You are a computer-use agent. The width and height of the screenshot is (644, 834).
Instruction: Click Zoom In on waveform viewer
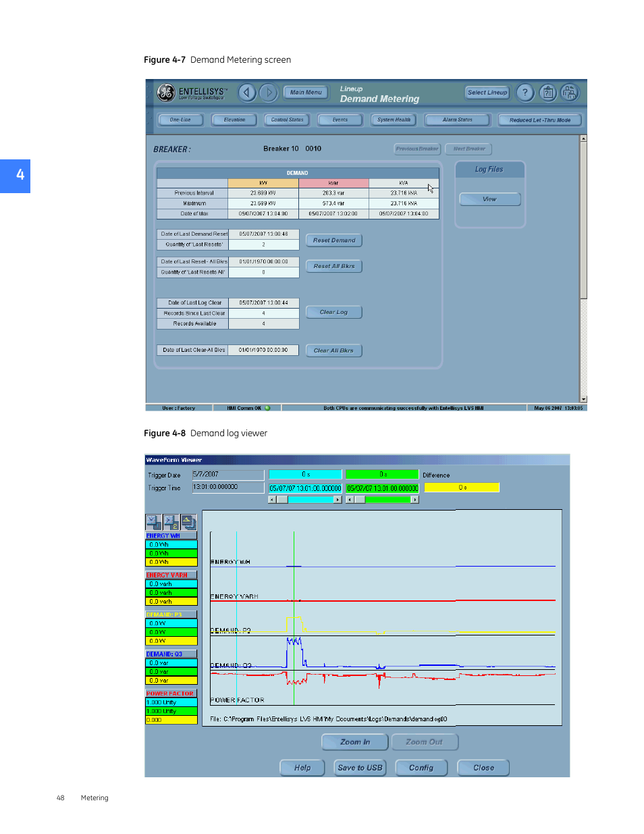click(355, 742)
